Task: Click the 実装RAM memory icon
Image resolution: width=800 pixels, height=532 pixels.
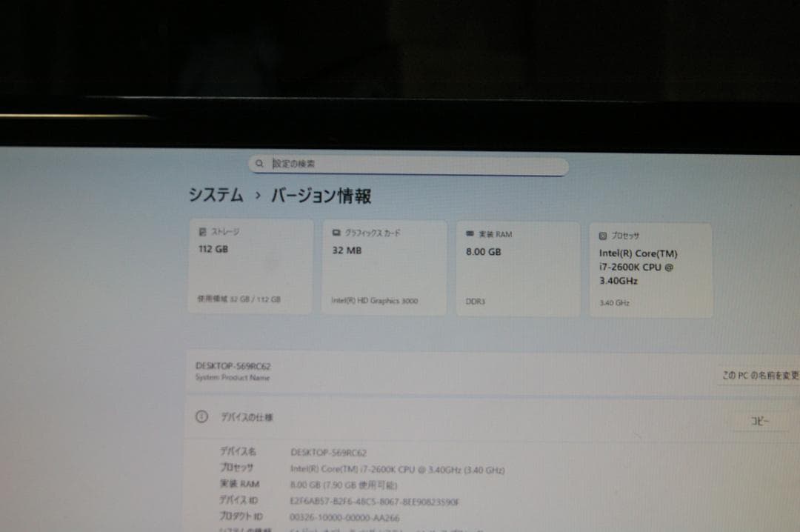Action: click(x=470, y=233)
